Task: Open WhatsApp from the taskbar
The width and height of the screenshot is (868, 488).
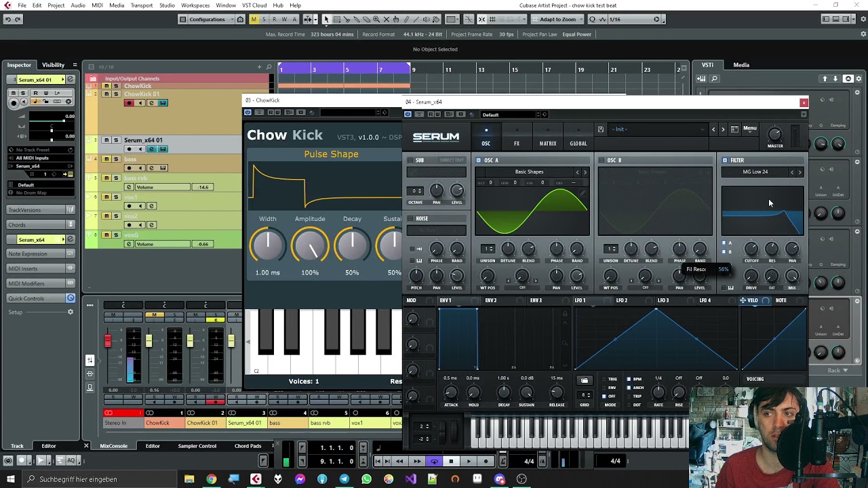Action: (367, 479)
